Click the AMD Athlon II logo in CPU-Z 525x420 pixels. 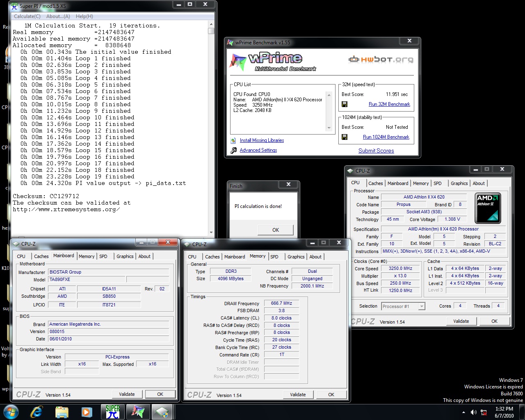(488, 208)
